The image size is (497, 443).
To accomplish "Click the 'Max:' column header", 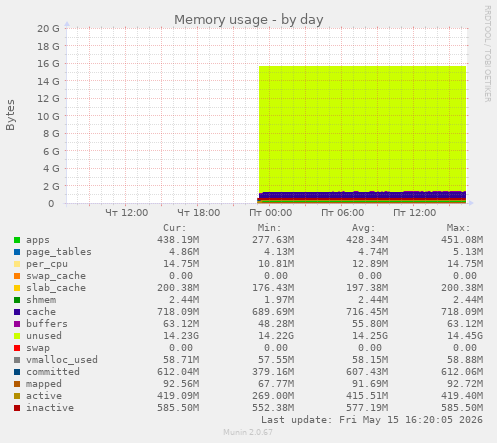I will (458, 228).
